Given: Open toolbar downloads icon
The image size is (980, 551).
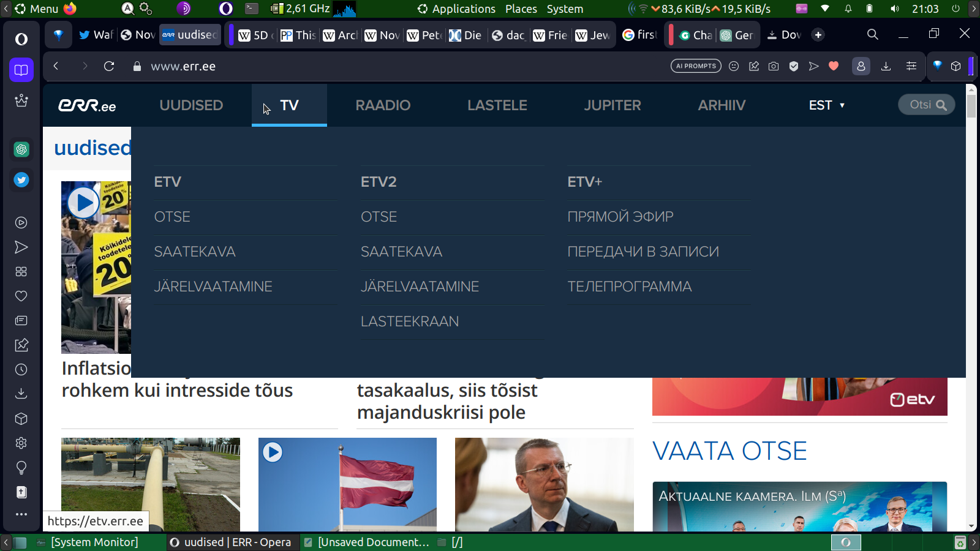Looking at the screenshot, I should [x=886, y=66].
